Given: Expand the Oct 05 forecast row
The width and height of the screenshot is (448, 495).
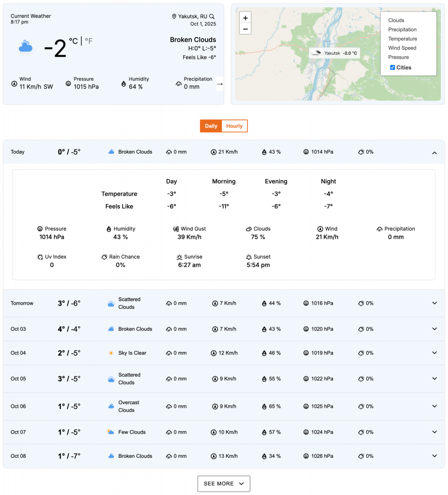Looking at the screenshot, I should click(434, 379).
